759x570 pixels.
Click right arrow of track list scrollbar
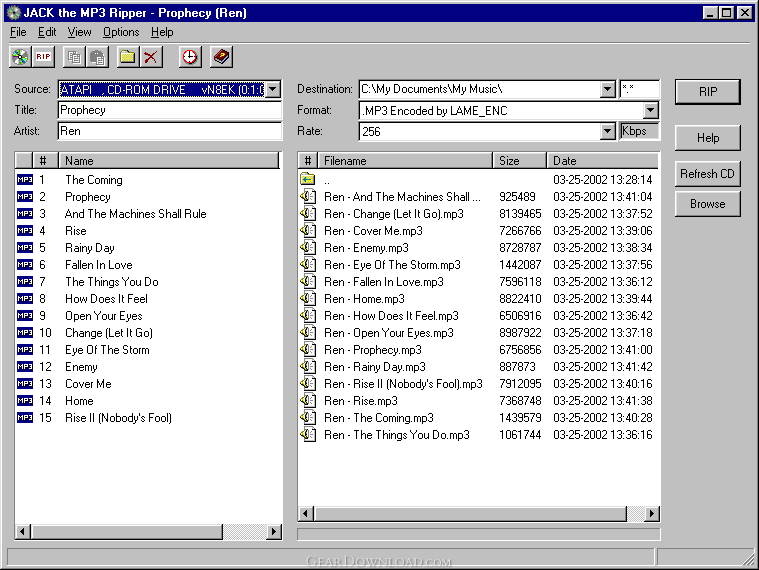click(x=274, y=532)
